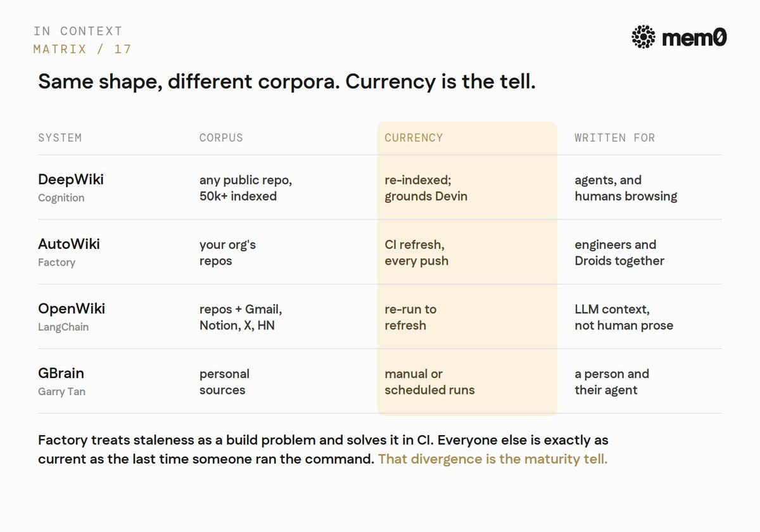The height and width of the screenshot is (532, 760).
Task: Click the mem0 dotted circle logo icon
Action: click(x=643, y=37)
